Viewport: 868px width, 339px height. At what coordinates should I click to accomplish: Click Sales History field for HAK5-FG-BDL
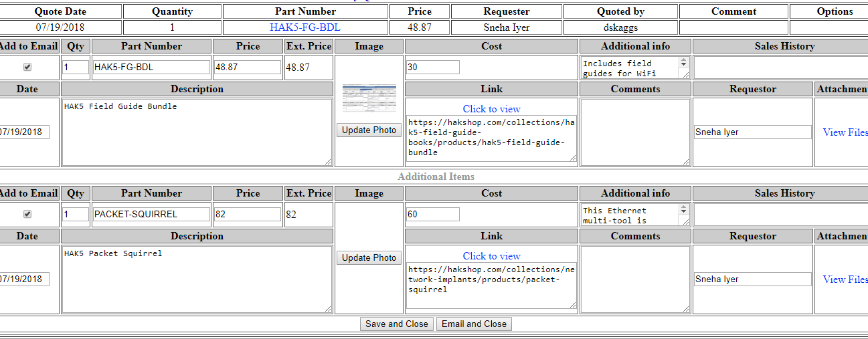point(781,68)
